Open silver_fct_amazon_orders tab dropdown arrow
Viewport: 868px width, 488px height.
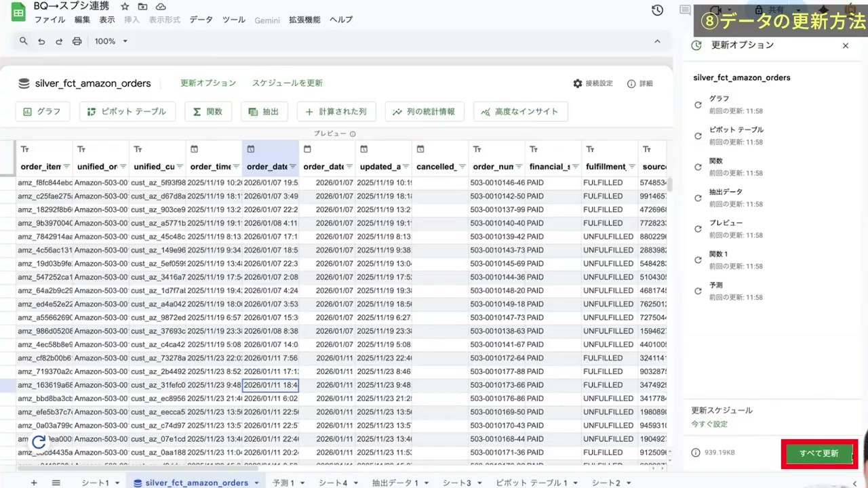click(x=257, y=483)
